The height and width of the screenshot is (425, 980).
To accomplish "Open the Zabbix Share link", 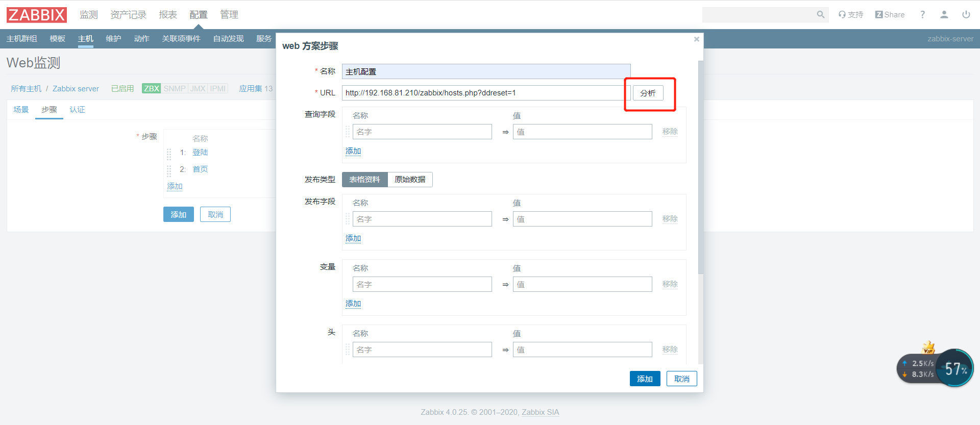I will pyautogui.click(x=890, y=15).
